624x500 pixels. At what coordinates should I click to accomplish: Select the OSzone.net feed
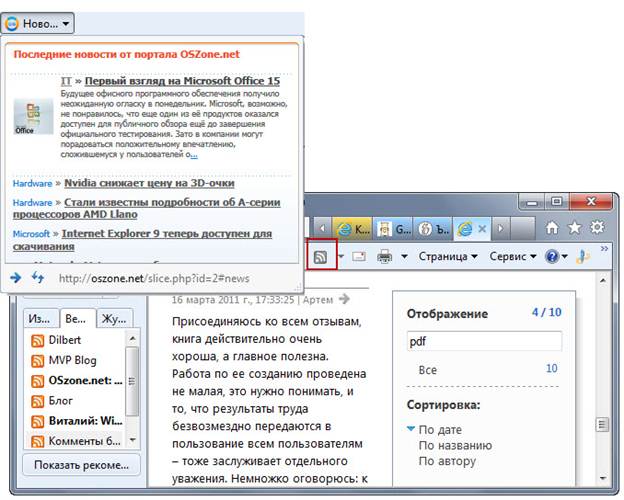coord(76,381)
